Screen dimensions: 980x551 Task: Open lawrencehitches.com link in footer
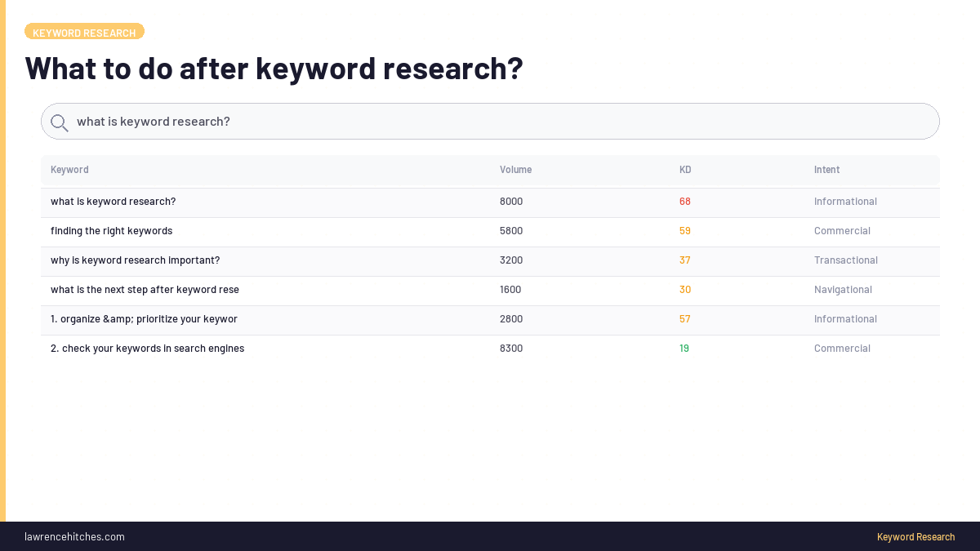tap(74, 536)
